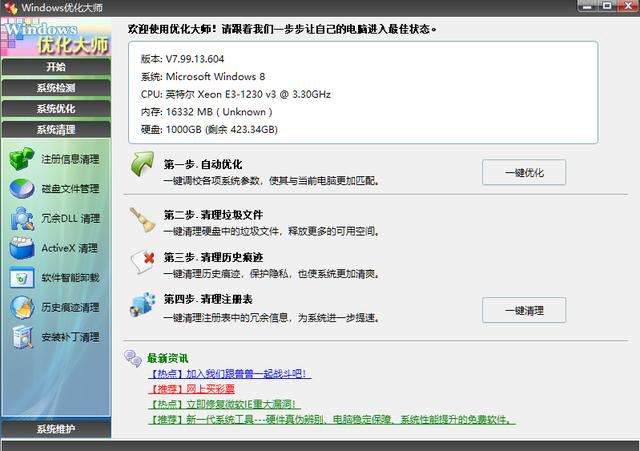This screenshot has height=451, width=640.
Task: Click the 内存 16332 MB line
Action: (206, 112)
